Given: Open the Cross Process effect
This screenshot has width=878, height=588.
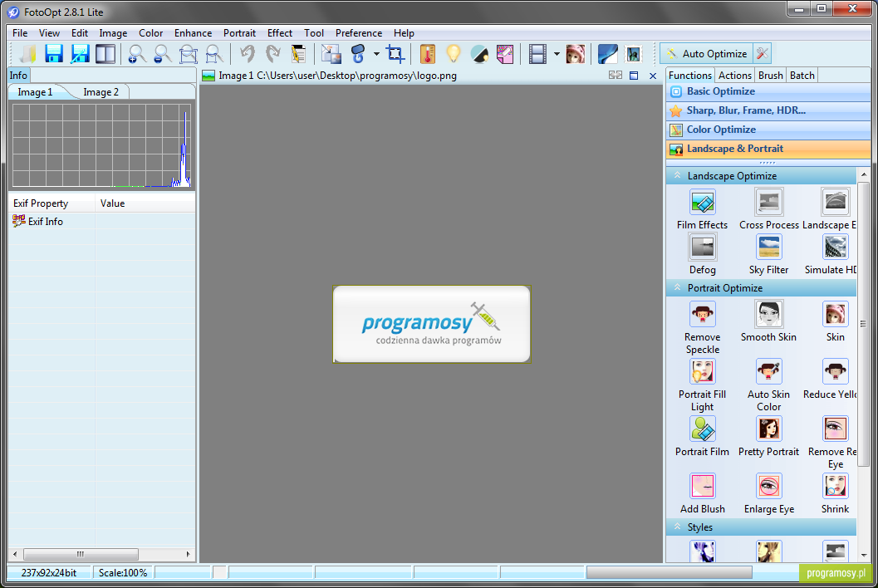Looking at the screenshot, I should 769,210.
